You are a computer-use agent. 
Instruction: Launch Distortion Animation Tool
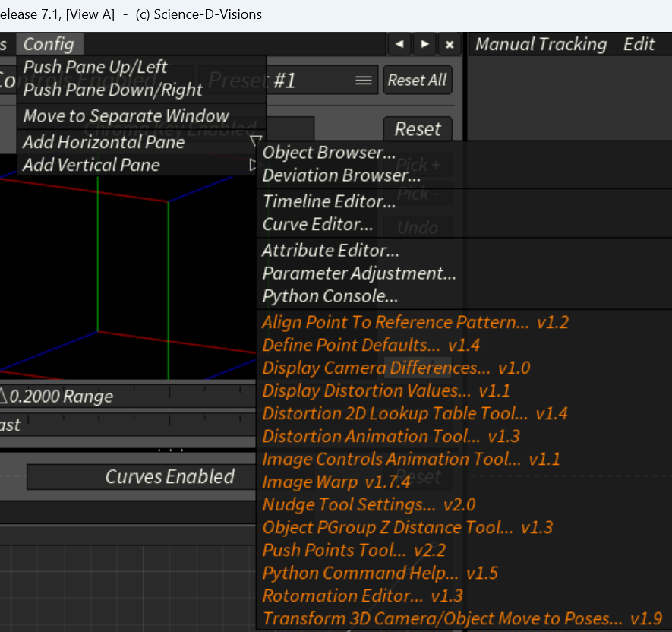tap(465, 437)
